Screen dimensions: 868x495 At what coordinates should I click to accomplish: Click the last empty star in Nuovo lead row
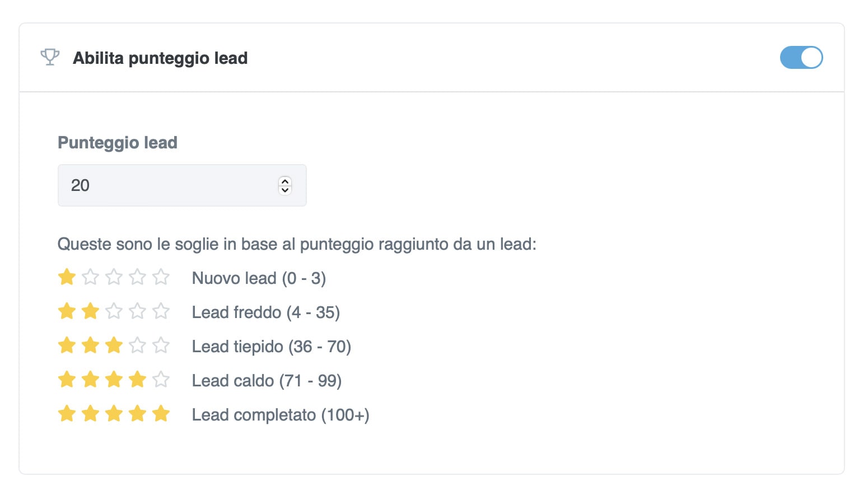[x=161, y=277]
